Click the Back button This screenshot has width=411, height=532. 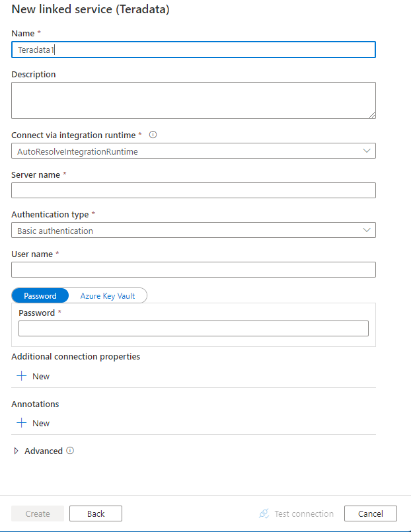pyautogui.click(x=96, y=513)
